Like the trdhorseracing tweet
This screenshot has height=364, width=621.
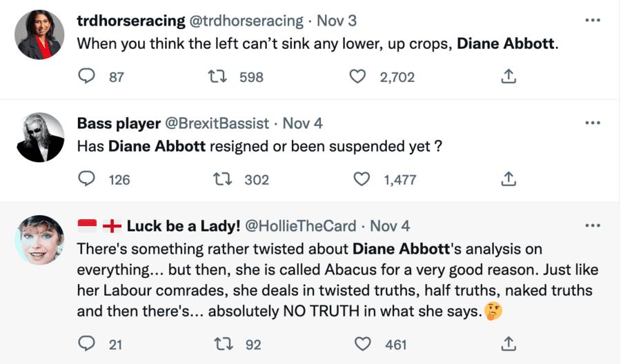357,77
